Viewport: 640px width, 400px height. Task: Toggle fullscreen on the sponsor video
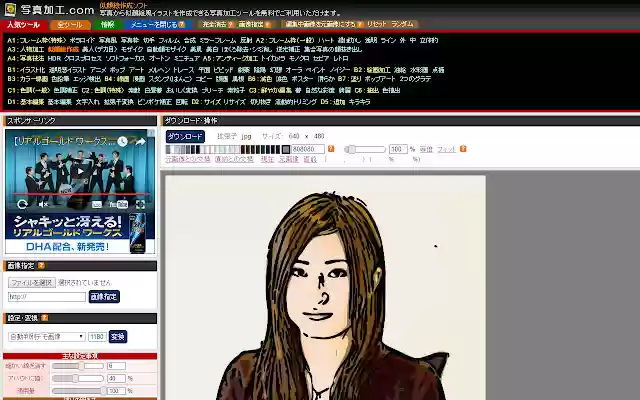pyautogui.click(x=140, y=204)
